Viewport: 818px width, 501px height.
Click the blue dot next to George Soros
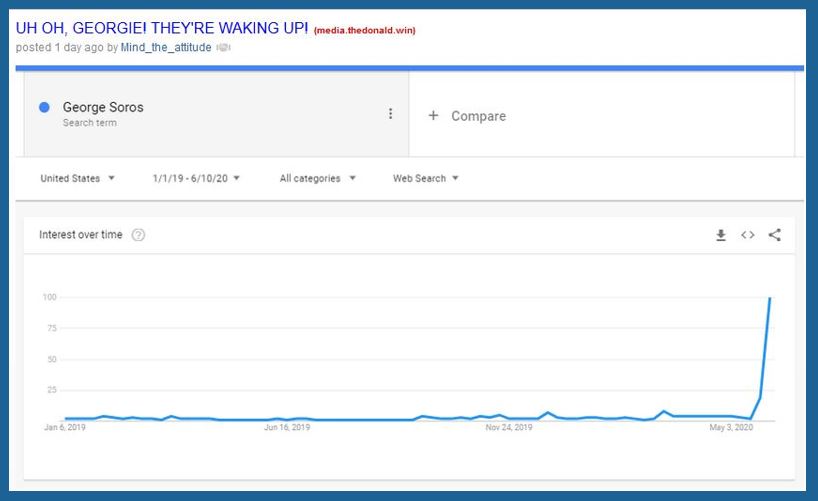(44, 107)
